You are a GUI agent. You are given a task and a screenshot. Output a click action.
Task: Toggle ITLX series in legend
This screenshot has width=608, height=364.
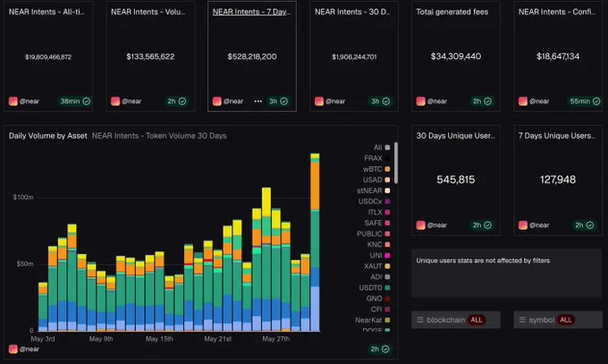point(379,212)
